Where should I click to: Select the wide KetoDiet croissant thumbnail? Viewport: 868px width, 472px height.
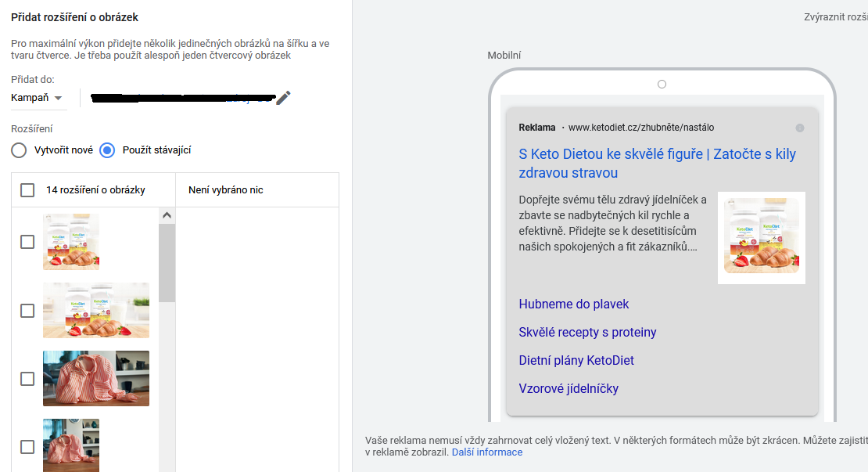click(x=96, y=310)
